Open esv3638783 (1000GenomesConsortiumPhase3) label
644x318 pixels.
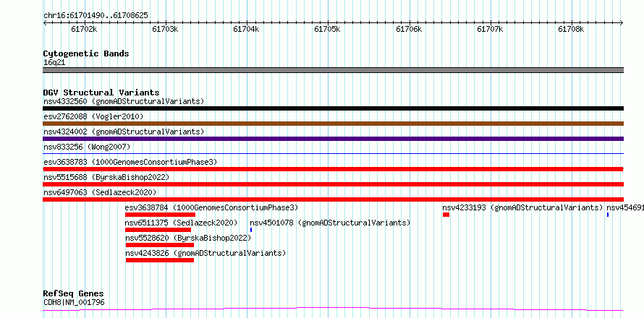[130, 162]
